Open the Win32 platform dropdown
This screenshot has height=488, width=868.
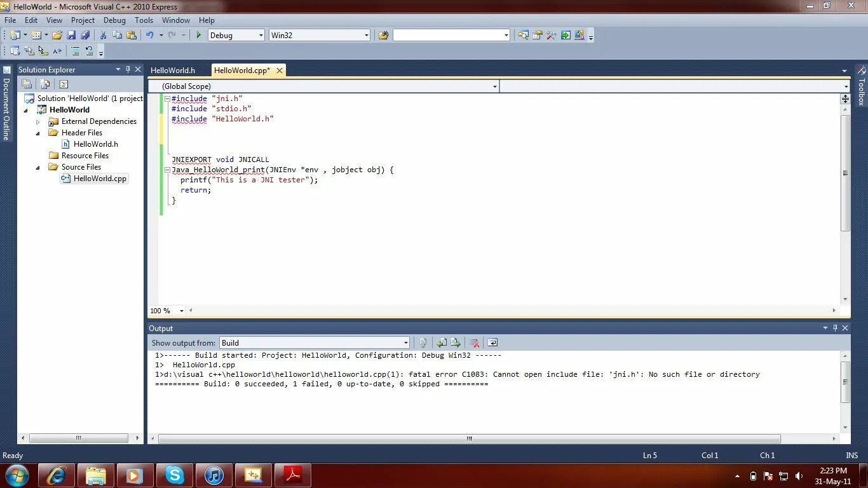point(366,36)
